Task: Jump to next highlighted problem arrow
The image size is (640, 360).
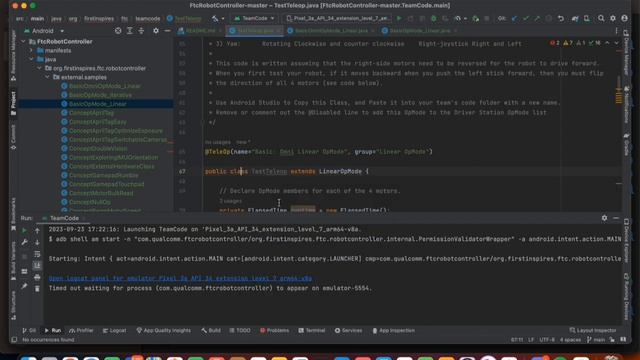Action: coord(616,43)
